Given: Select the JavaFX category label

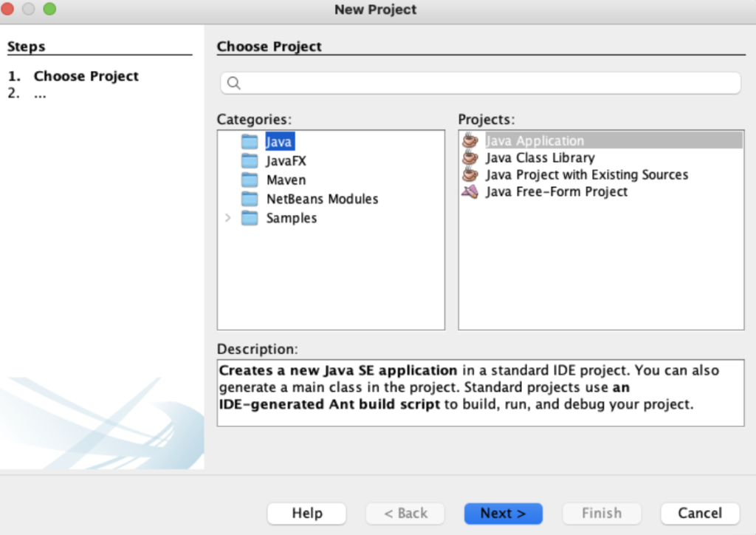Looking at the screenshot, I should tap(286, 160).
